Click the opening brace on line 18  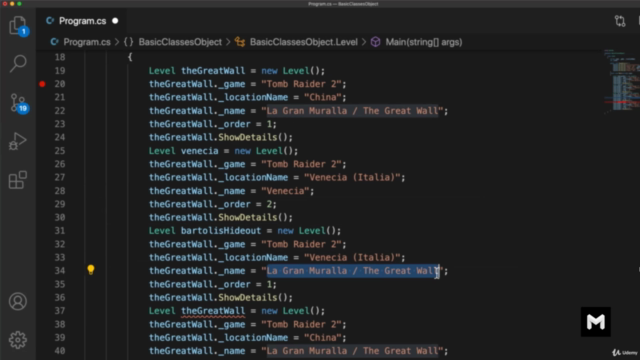[x=130, y=57]
